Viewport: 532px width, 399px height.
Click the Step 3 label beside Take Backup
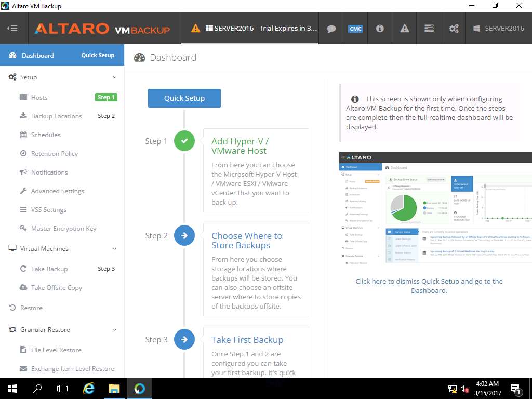pyautogui.click(x=106, y=269)
